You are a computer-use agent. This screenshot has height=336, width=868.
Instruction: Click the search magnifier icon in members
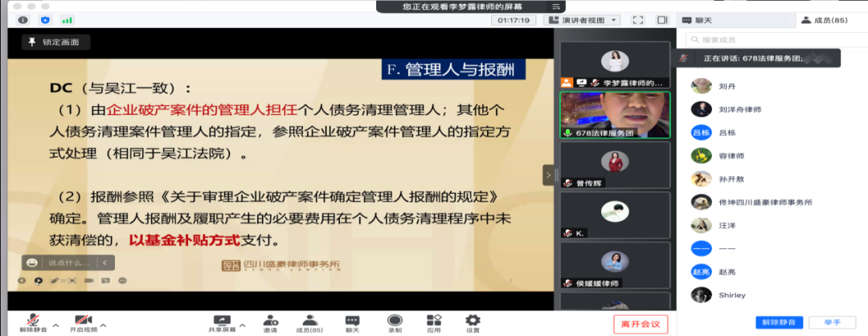pos(694,40)
